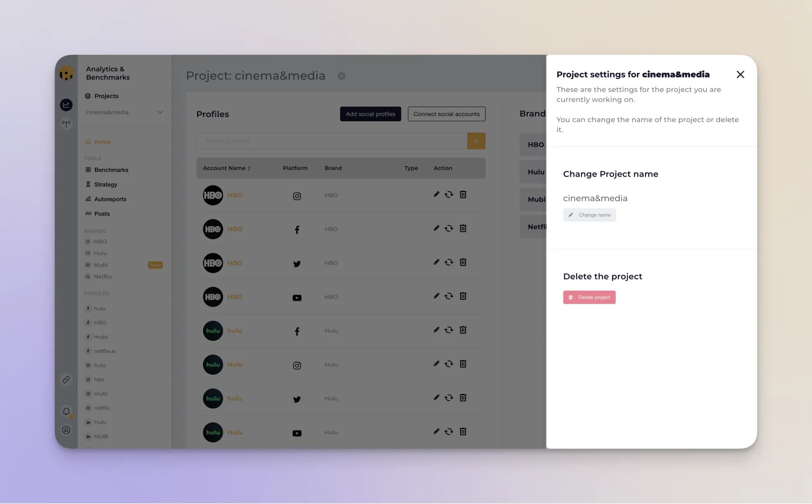Open notifications bell icon
812x504 pixels.
(66, 411)
